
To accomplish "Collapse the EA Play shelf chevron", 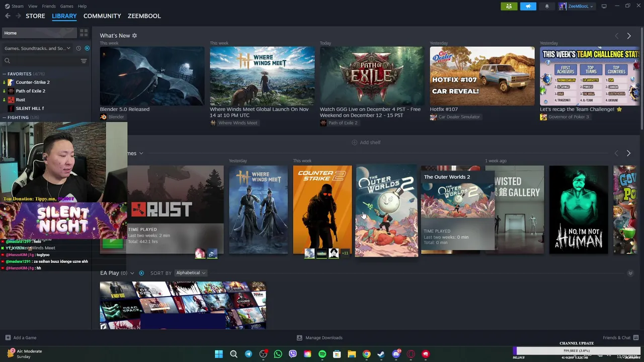I will (x=630, y=273).
